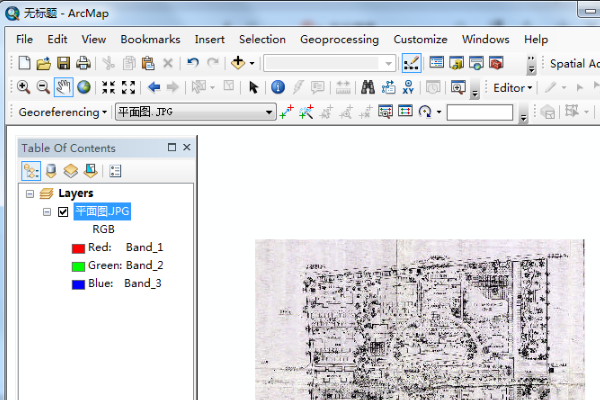Image resolution: width=600 pixels, height=400 pixels.
Task: Open the Edit menu
Action: click(57, 39)
